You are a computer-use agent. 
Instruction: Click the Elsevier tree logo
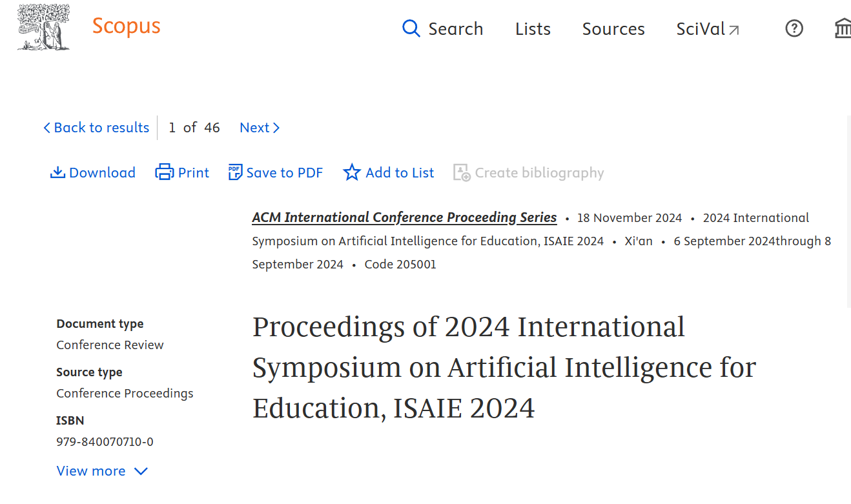click(x=43, y=27)
